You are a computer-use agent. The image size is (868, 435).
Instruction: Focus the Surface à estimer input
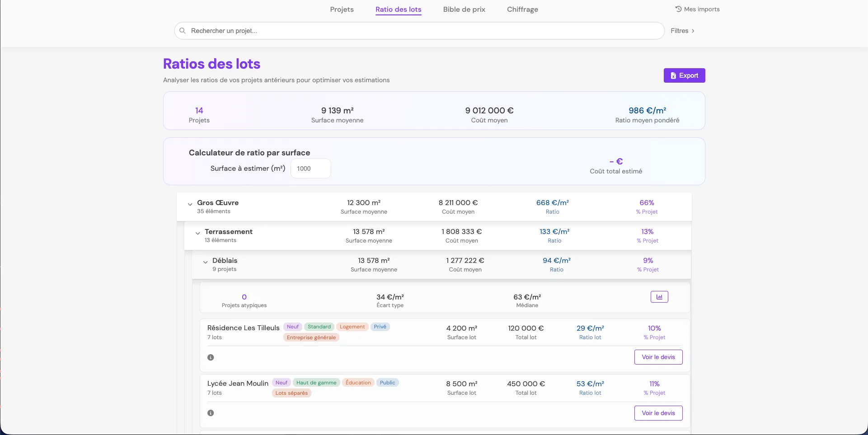311,168
